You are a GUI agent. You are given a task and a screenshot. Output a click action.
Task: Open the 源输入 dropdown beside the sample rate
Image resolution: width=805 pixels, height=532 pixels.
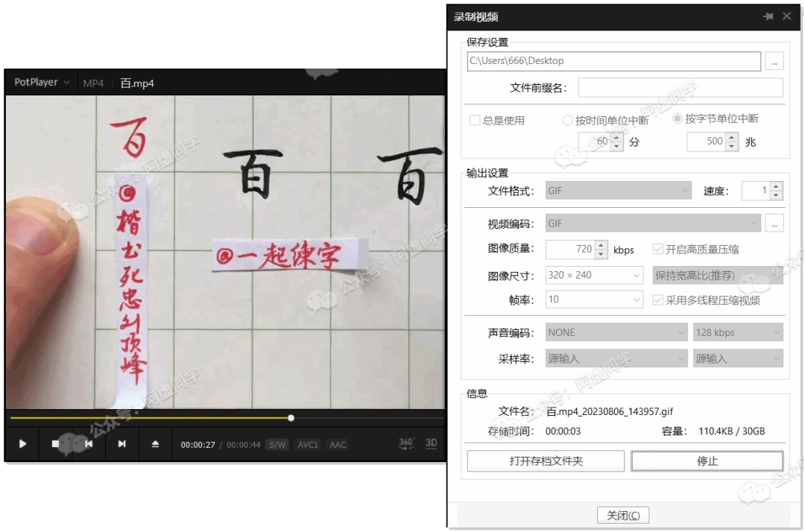click(738, 358)
